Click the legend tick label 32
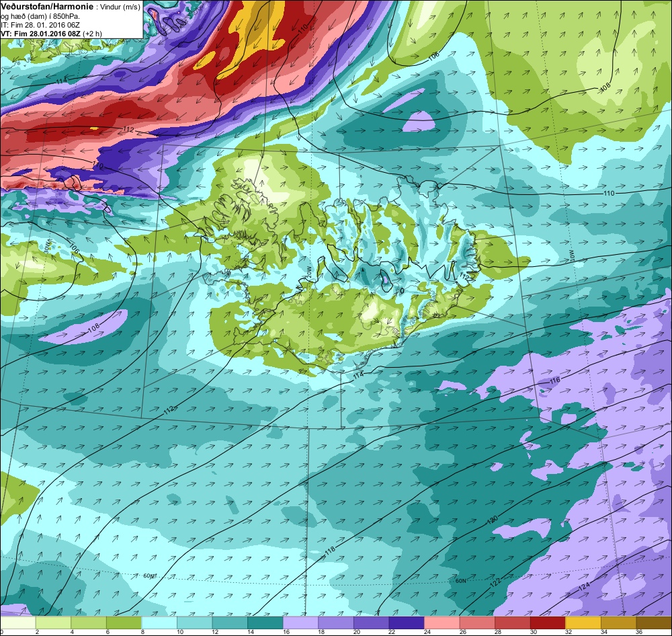 569,632
